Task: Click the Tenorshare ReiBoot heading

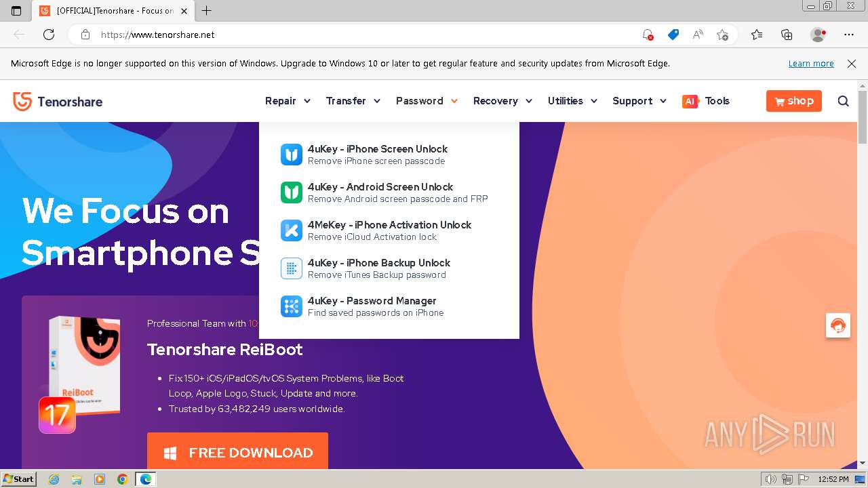Action: (225, 350)
